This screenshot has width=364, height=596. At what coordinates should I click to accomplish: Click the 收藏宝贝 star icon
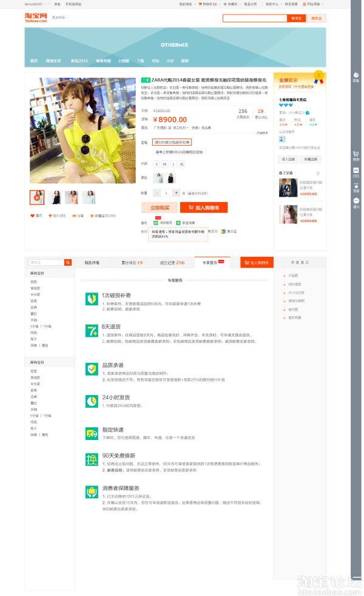click(x=92, y=215)
